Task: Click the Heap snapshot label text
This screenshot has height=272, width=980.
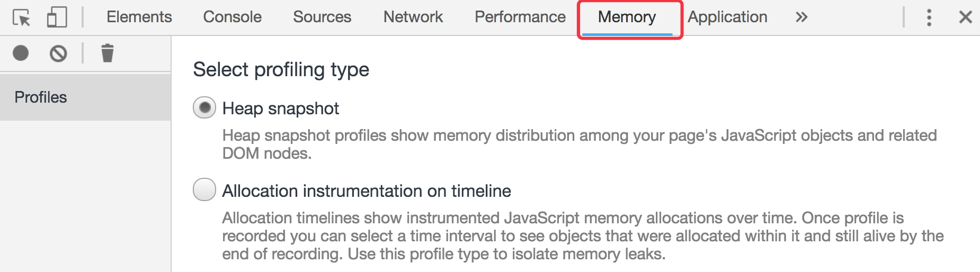Action: [x=281, y=108]
